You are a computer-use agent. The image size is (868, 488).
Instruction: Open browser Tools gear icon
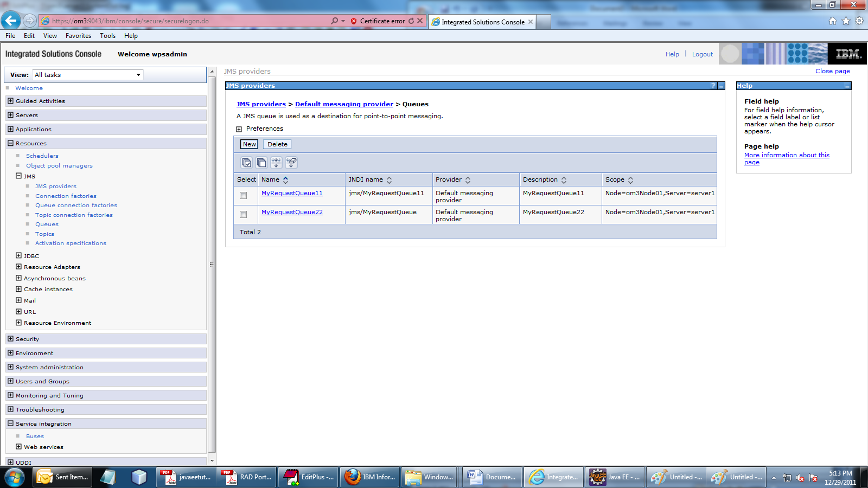pyautogui.click(x=859, y=21)
